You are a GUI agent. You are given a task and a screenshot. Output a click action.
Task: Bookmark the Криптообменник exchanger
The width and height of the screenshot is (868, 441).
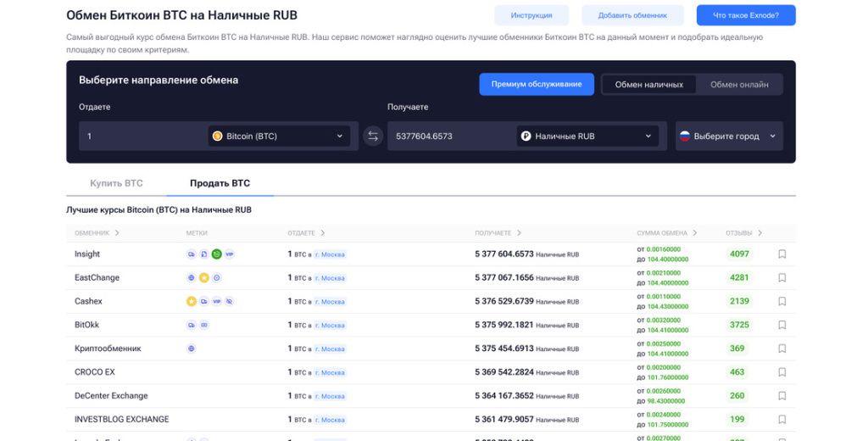coord(782,349)
